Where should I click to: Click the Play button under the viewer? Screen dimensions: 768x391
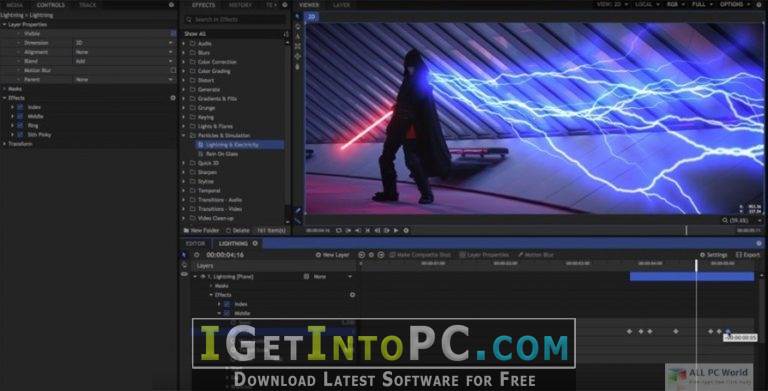click(396, 230)
